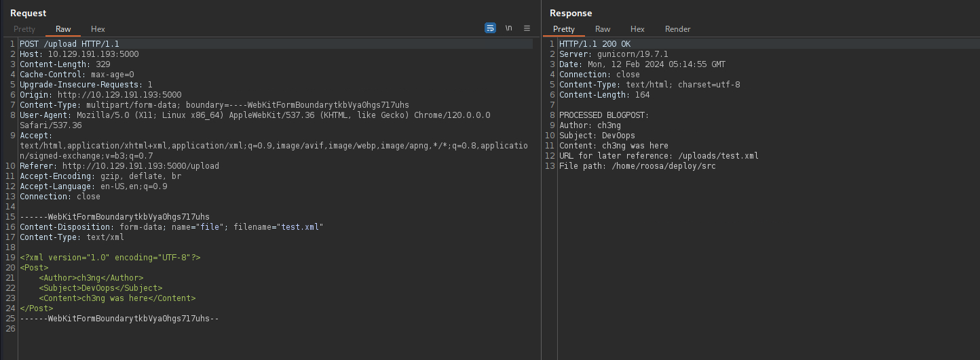Click the request 'Connection: close' header on line 12
Image resolution: width=980 pixels, height=360 pixels.
[60, 197]
